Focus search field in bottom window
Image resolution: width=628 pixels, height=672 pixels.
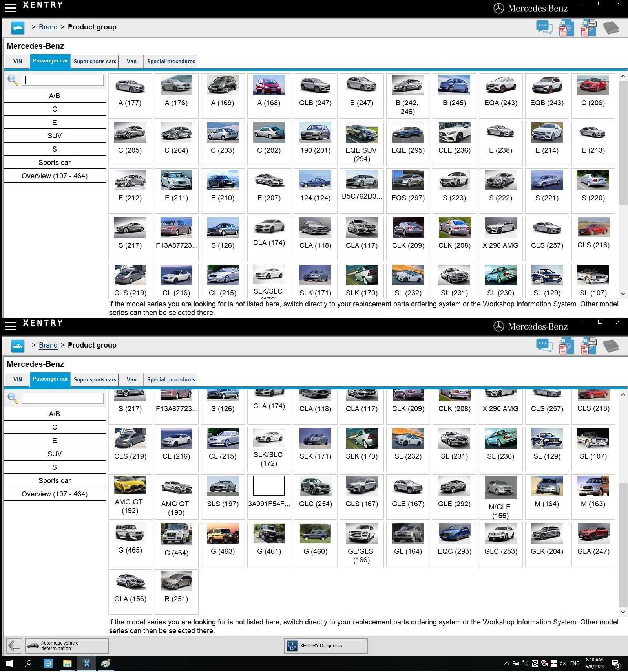pyautogui.click(x=63, y=398)
